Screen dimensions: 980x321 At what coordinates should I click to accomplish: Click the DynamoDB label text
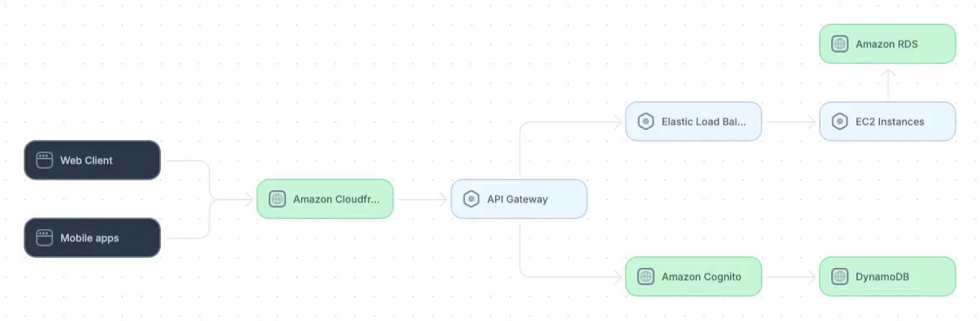coord(882,276)
